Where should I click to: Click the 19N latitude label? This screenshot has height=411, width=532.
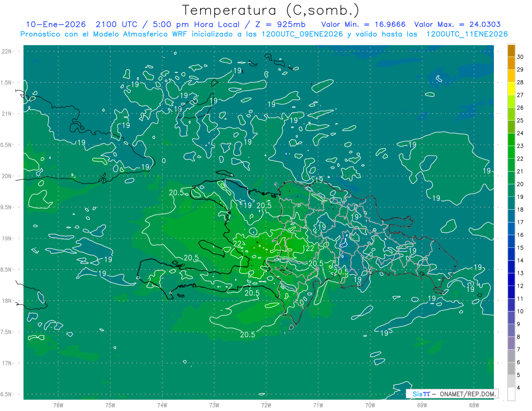point(8,239)
